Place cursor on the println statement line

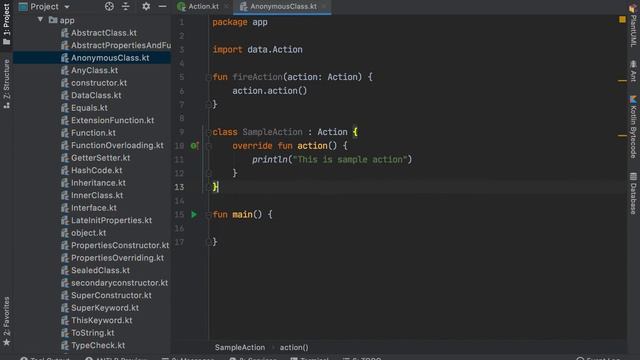tap(331, 160)
